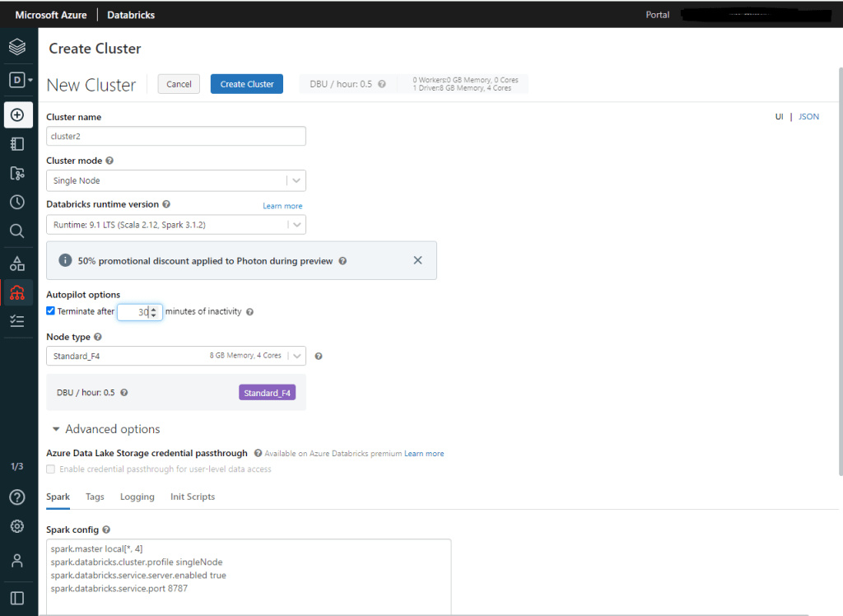The width and height of the screenshot is (843, 616).
Task: Open the Search magnifier icon in sidebar
Action: point(17,231)
